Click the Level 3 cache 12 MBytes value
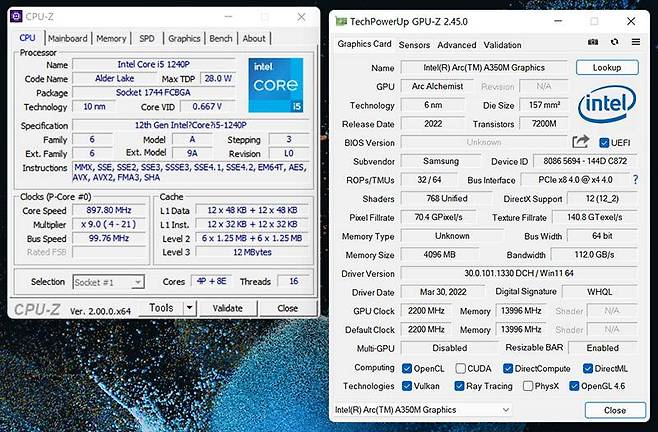658x432 pixels. coord(252,252)
